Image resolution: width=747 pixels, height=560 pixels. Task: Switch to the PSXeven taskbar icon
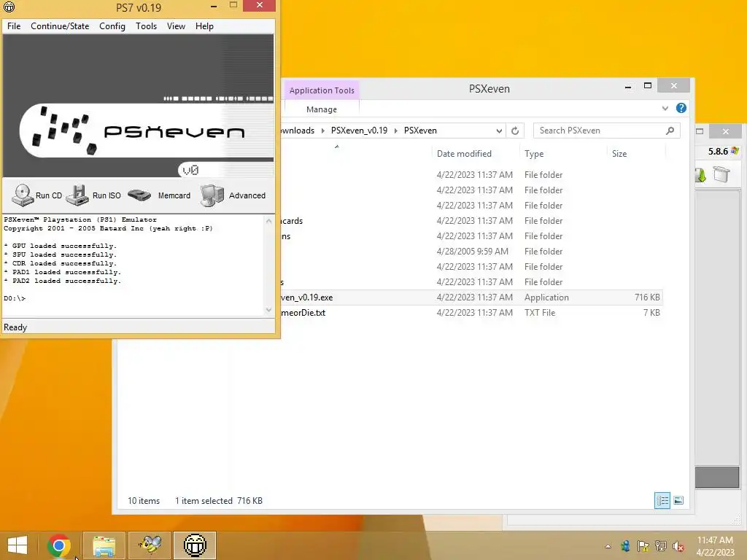pyautogui.click(x=194, y=545)
